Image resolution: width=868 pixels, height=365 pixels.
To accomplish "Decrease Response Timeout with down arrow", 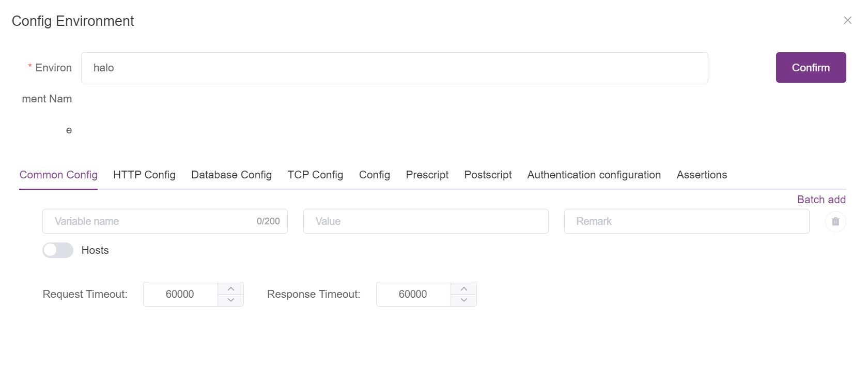I will pos(463,300).
